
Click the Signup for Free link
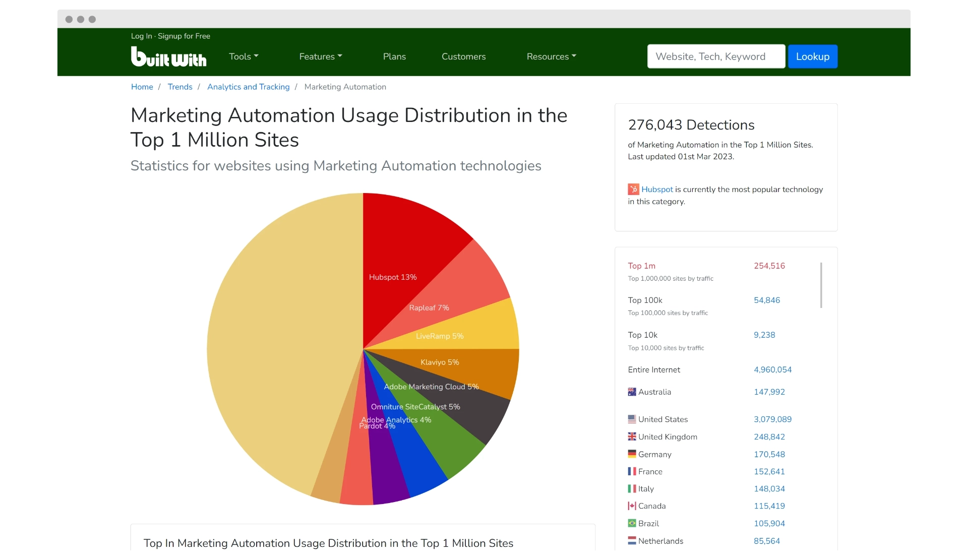[184, 36]
